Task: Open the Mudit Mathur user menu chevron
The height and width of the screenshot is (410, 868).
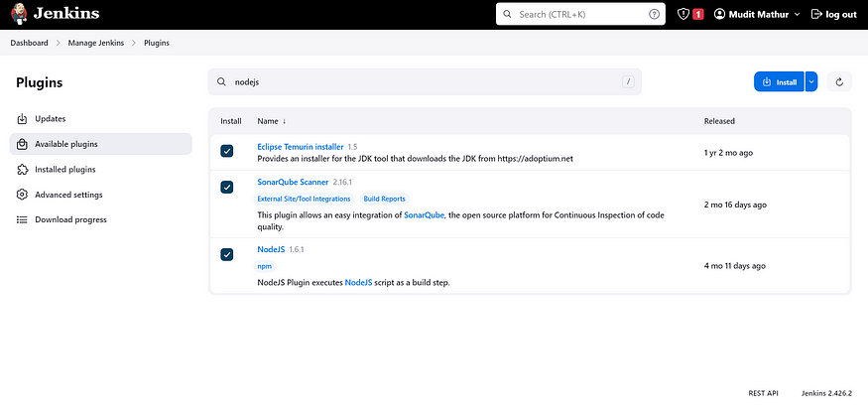Action: 798,15
